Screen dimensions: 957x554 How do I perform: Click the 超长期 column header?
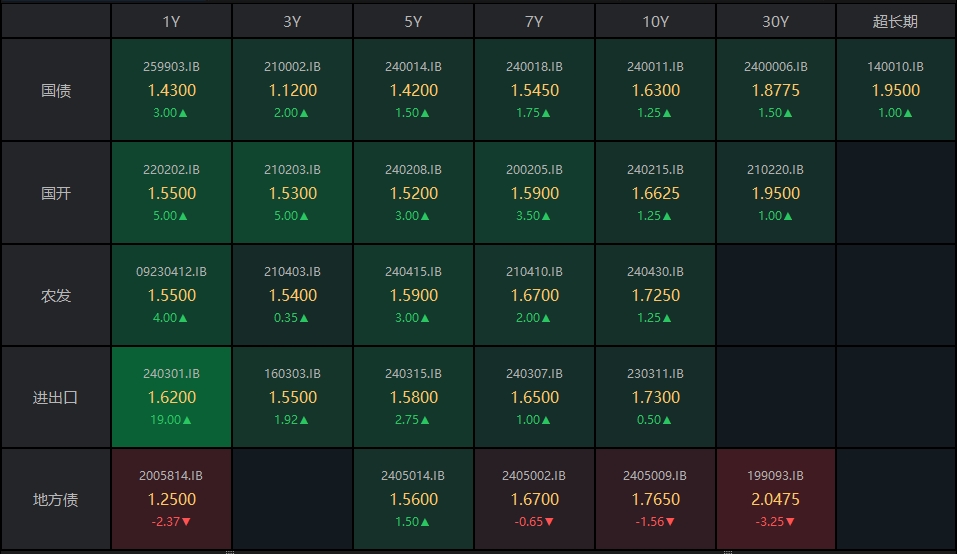tap(895, 21)
